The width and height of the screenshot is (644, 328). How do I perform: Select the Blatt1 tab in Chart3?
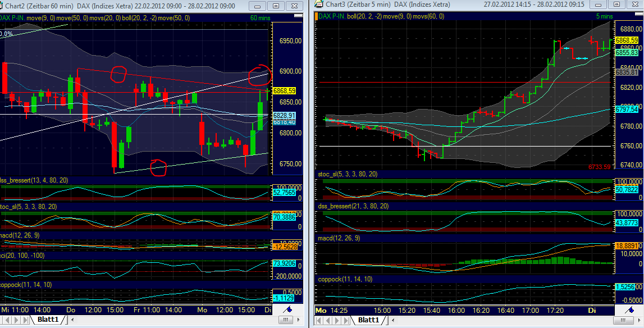(368, 320)
